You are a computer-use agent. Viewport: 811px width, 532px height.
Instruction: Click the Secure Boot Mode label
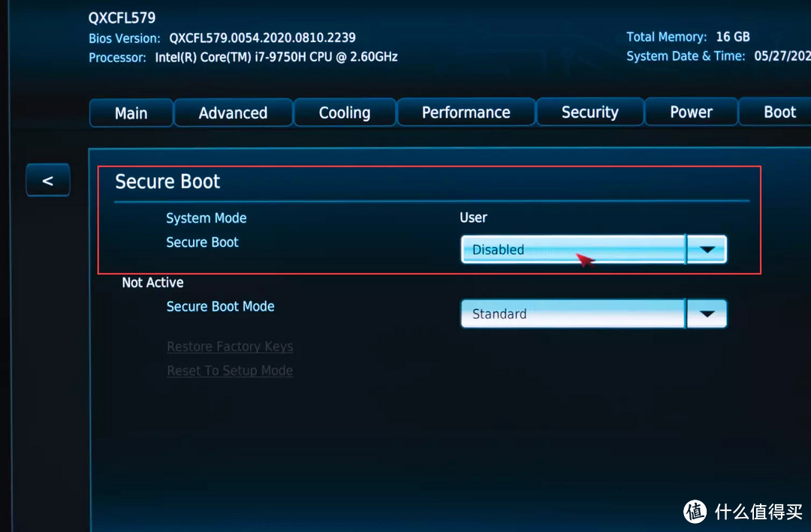tap(220, 306)
